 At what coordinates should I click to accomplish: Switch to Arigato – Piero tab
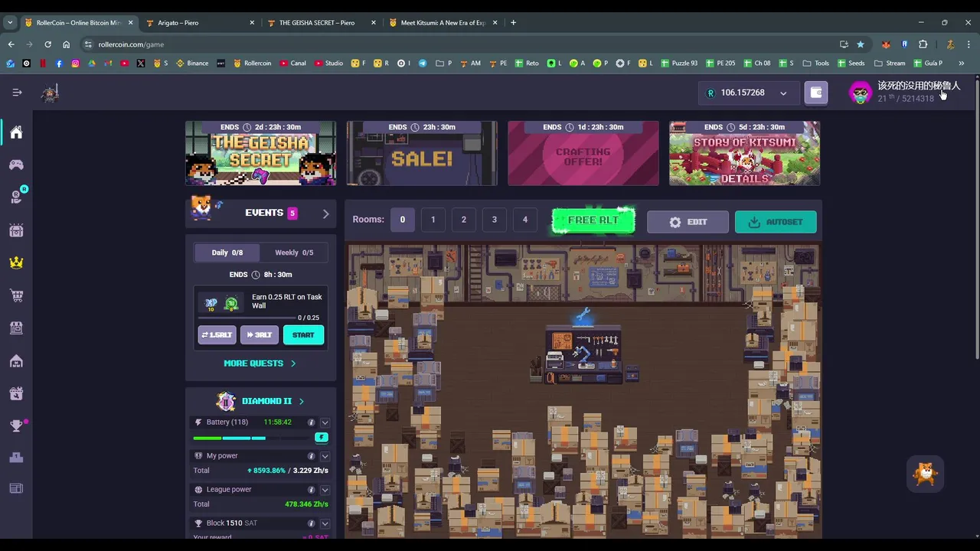tap(199, 23)
